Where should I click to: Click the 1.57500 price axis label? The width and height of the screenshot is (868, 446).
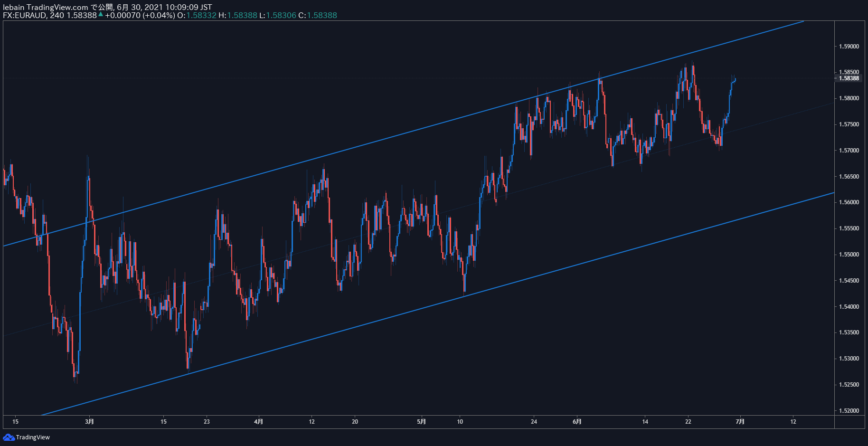849,124
